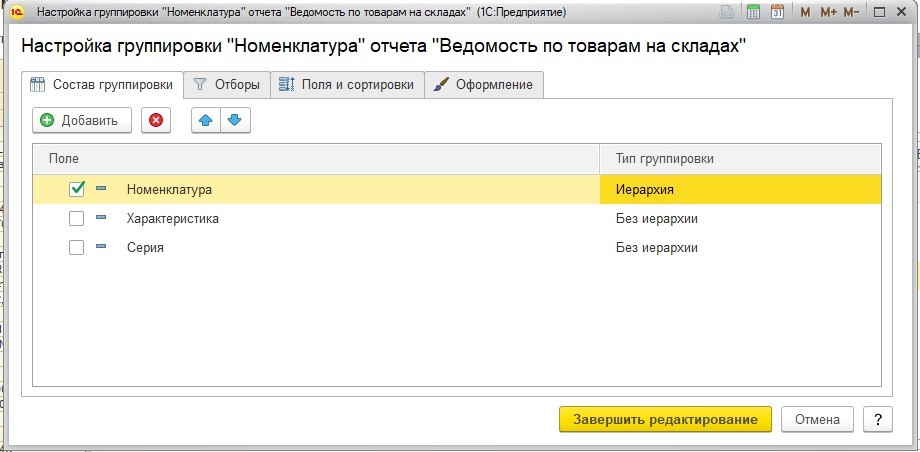
Task: Open the calculator icon in title bar
Action: point(753,12)
